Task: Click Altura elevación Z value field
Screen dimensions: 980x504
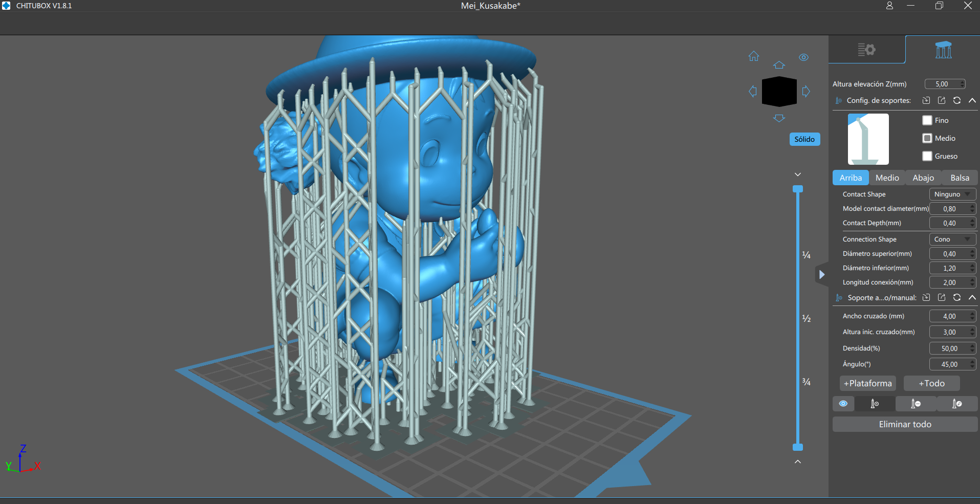Action: (x=945, y=84)
